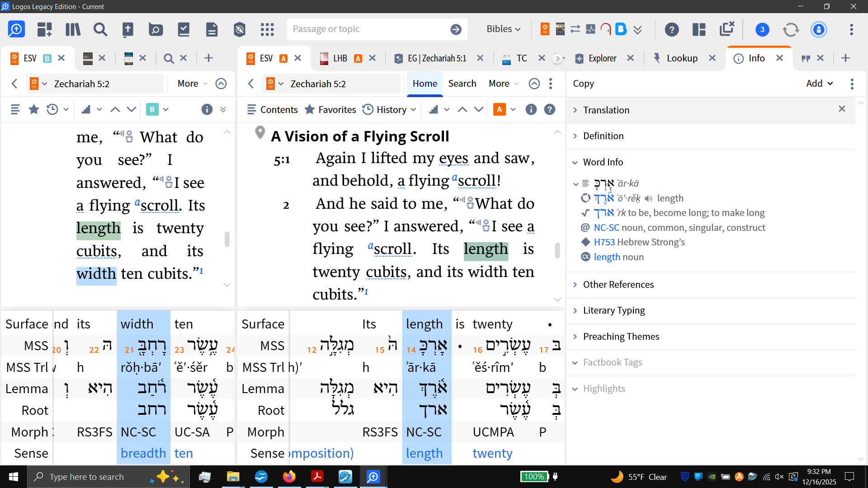
Task: Click the sync refresh icon
Action: click(x=791, y=30)
